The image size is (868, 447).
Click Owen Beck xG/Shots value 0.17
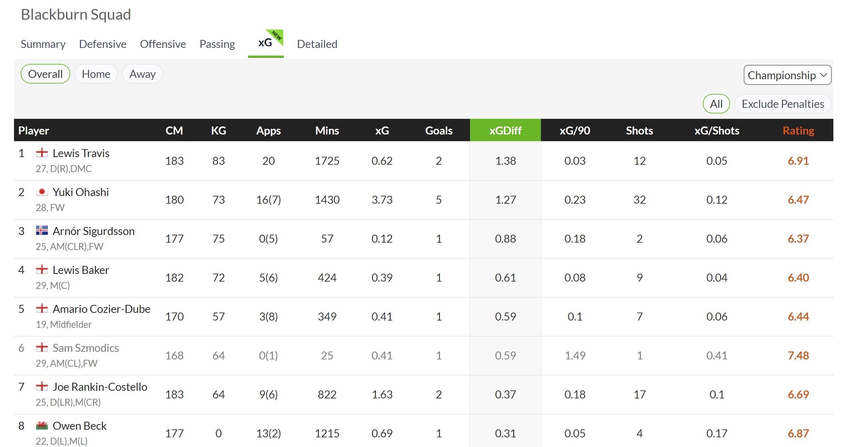[717, 433]
